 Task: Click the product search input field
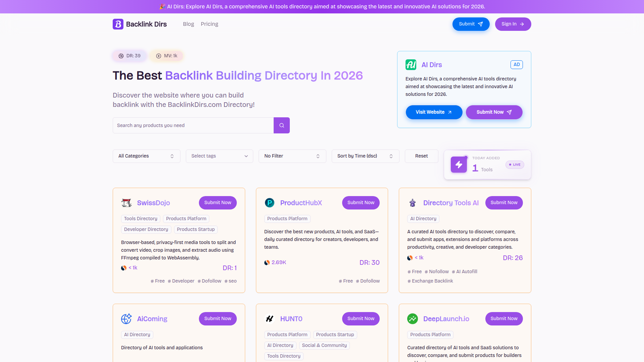(193, 125)
